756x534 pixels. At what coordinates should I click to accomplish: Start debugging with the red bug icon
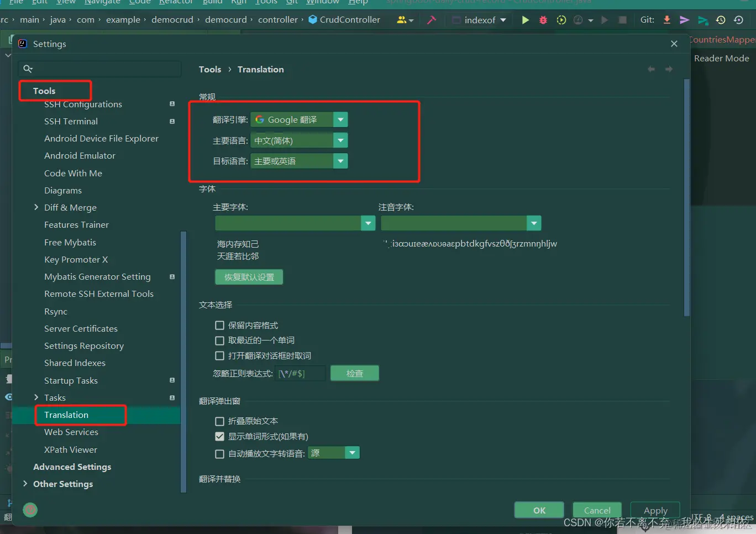pos(543,20)
